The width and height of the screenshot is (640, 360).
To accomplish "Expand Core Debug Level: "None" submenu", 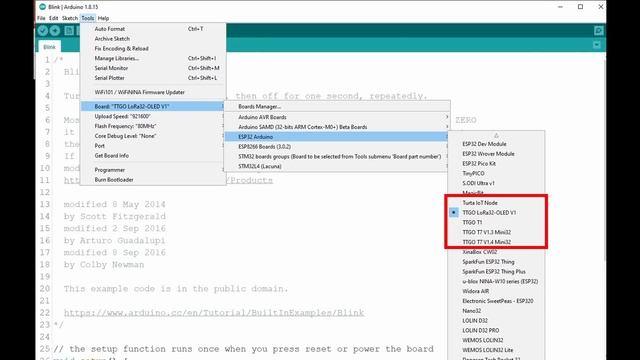I will [153, 136].
